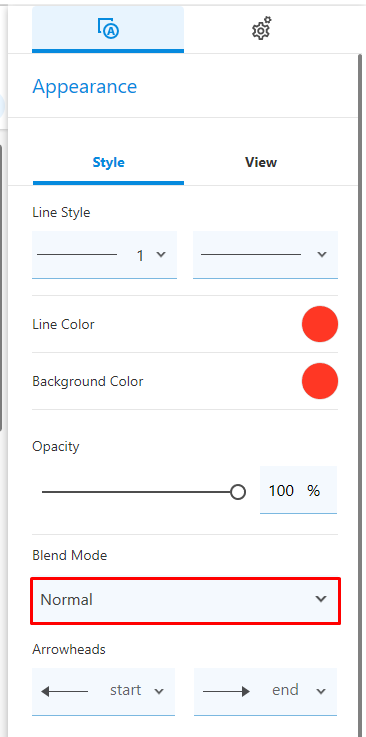Click the Opacity slider handle
This screenshot has width=366, height=737.
238,492
